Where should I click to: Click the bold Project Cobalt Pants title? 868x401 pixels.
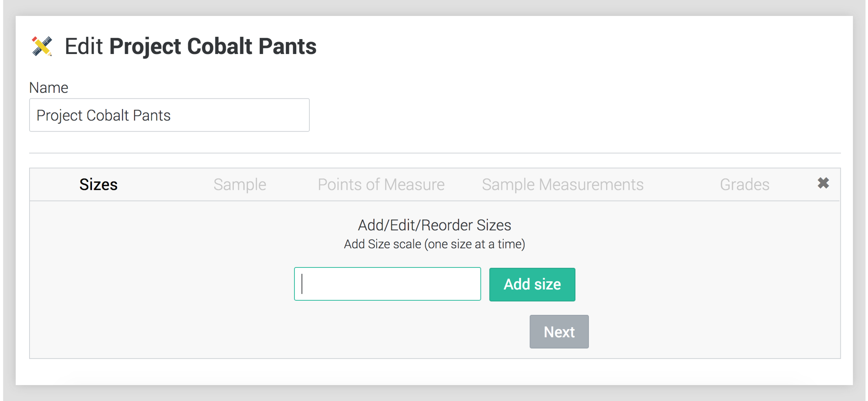[x=213, y=46]
